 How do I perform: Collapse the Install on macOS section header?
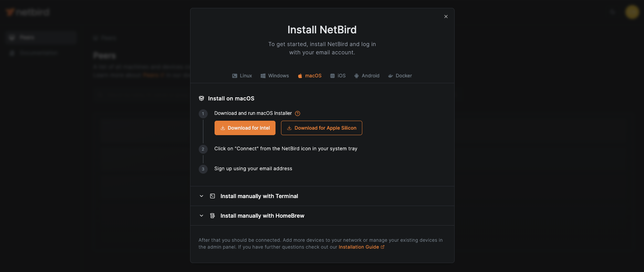230,98
